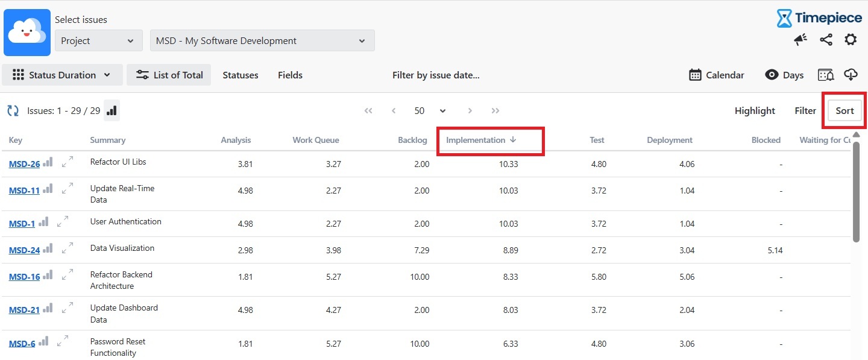Open the Project type dropdown
868x360 pixels.
tap(98, 41)
